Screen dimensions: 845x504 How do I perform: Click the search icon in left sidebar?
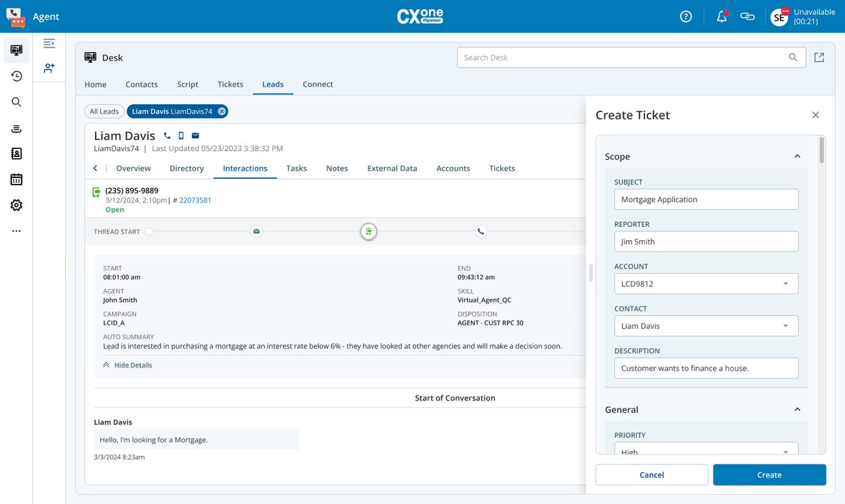pos(17,102)
